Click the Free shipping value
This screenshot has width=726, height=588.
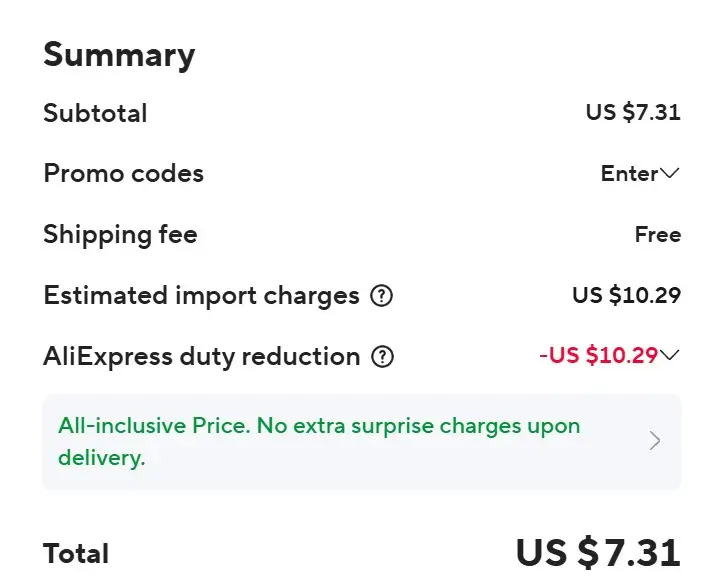point(657,235)
